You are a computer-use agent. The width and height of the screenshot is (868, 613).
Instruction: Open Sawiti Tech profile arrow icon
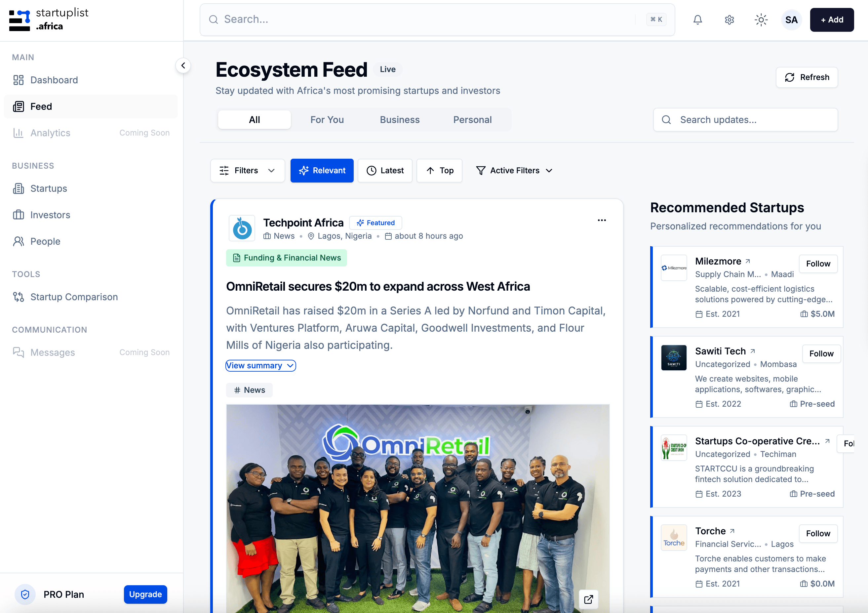(x=752, y=351)
